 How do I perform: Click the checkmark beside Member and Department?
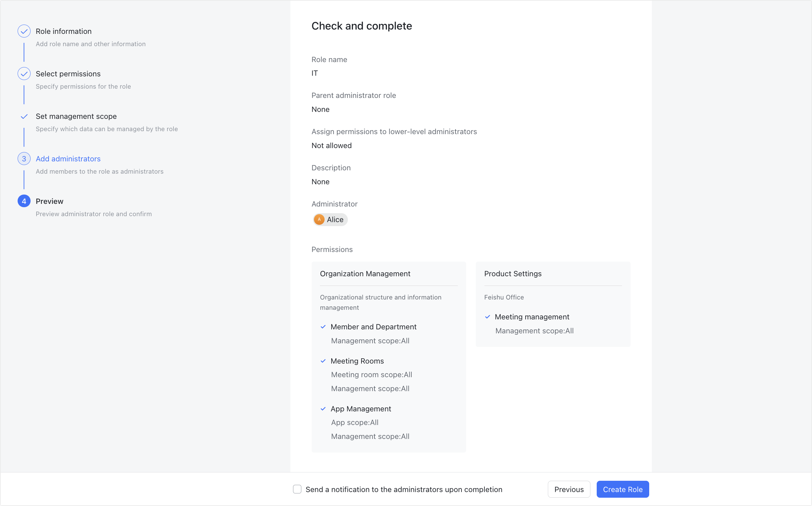[323, 327]
